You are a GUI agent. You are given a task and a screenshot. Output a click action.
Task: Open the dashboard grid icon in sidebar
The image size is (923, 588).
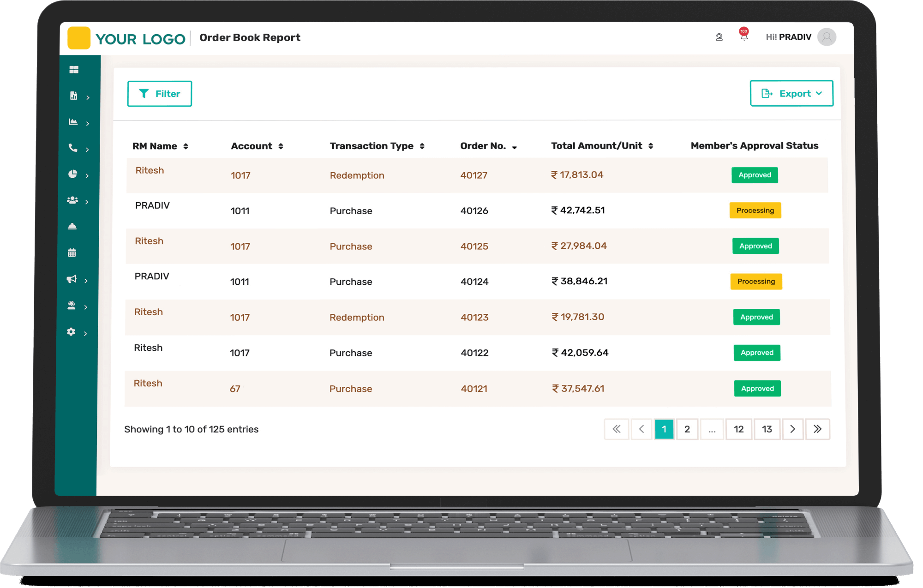point(74,70)
